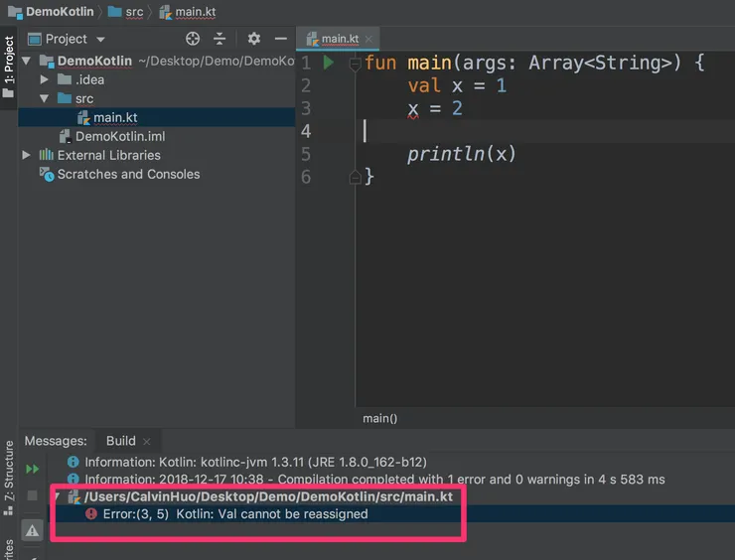This screenshot has width=735, height=560.
Task: Click the src breadcrumb in navigation bar
Action: click(133, 12)
